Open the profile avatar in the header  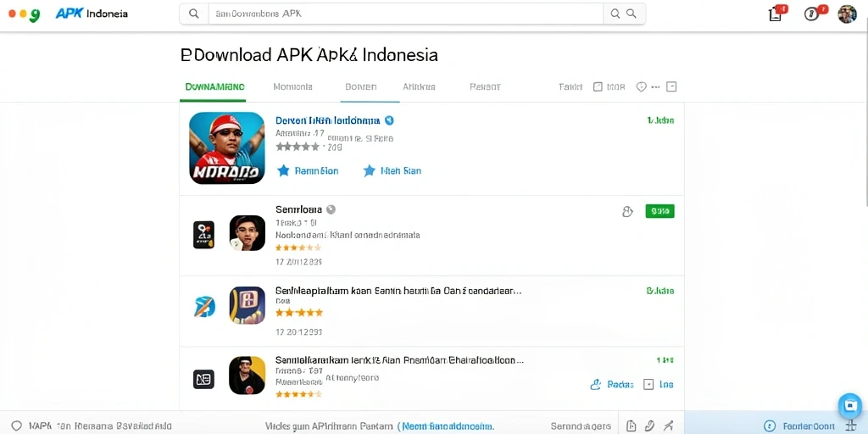click(847, 14)
